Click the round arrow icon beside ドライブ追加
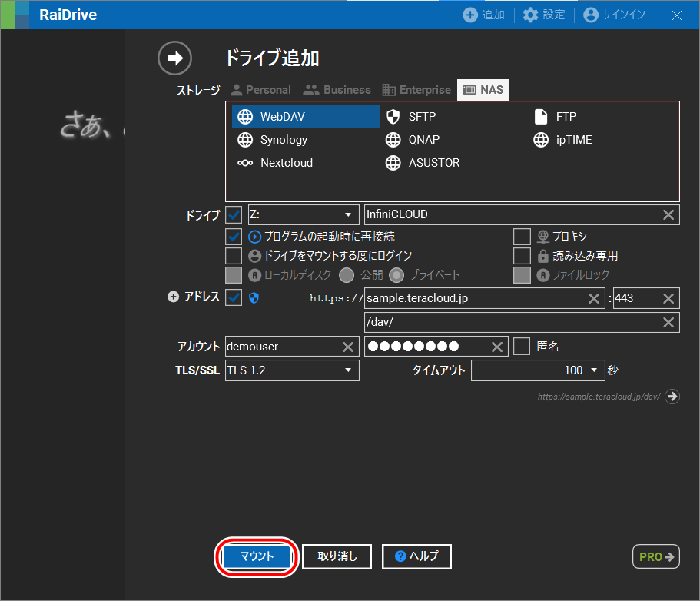Viewport: 700px width, 601px height. 174,58
